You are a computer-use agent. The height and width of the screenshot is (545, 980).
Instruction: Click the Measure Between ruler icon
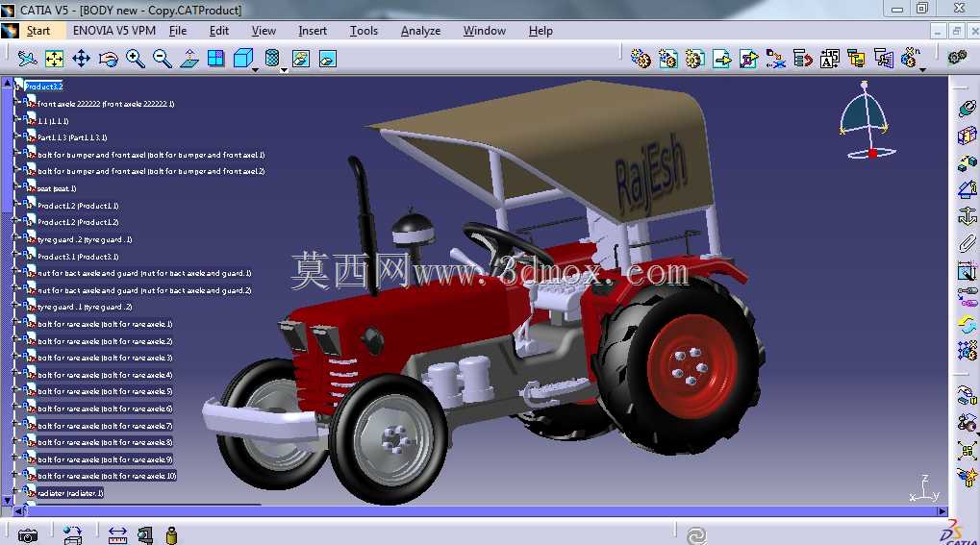click(x=117, y=535)
